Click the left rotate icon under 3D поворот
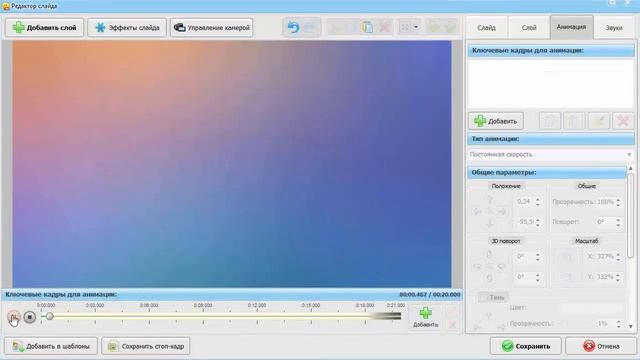Screen dimensions: 640x360 [x=477, y=267]
